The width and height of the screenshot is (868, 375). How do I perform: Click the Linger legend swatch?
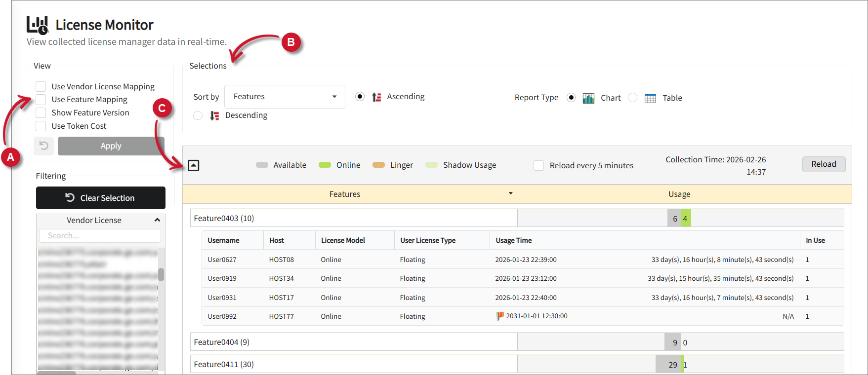coord(378,165)
